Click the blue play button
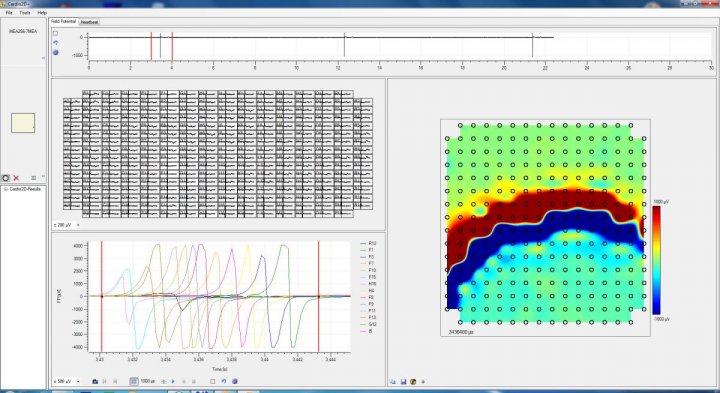The width and height of the screenshot is (720, 393). (173, 382)
